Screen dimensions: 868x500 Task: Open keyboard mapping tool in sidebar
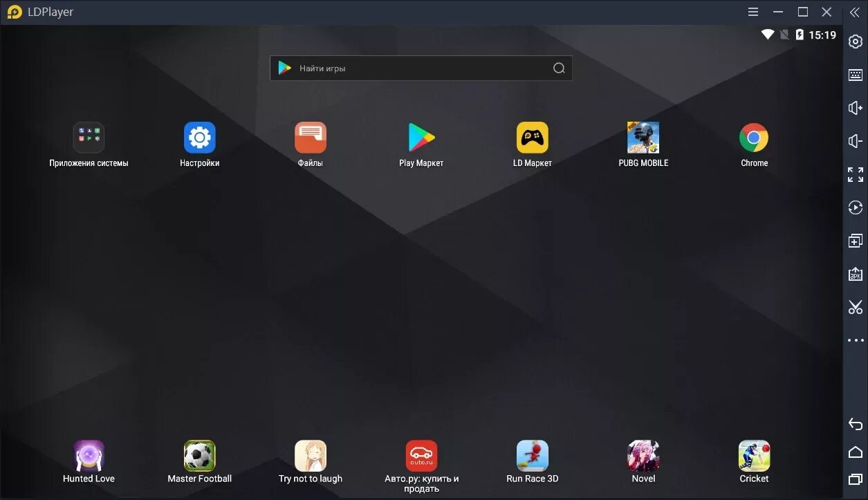click(856, 75)
